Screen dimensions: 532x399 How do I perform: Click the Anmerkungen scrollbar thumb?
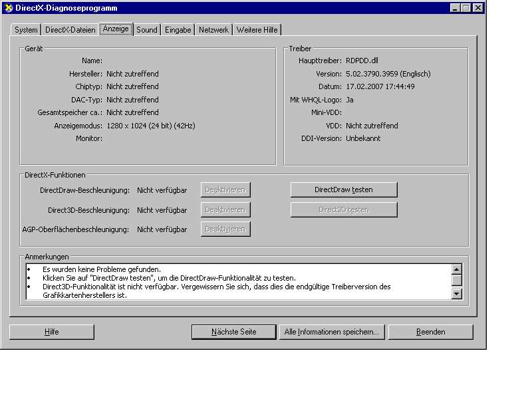(457, 280)
